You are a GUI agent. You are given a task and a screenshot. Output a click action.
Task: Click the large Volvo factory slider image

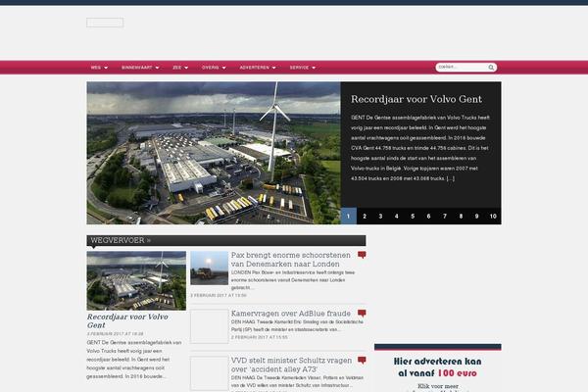pyautogui.click(x=214, y=153)
